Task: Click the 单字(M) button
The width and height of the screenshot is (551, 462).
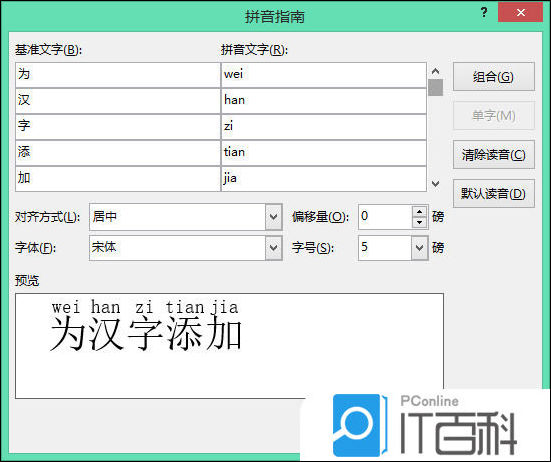Action: (493, 116)
